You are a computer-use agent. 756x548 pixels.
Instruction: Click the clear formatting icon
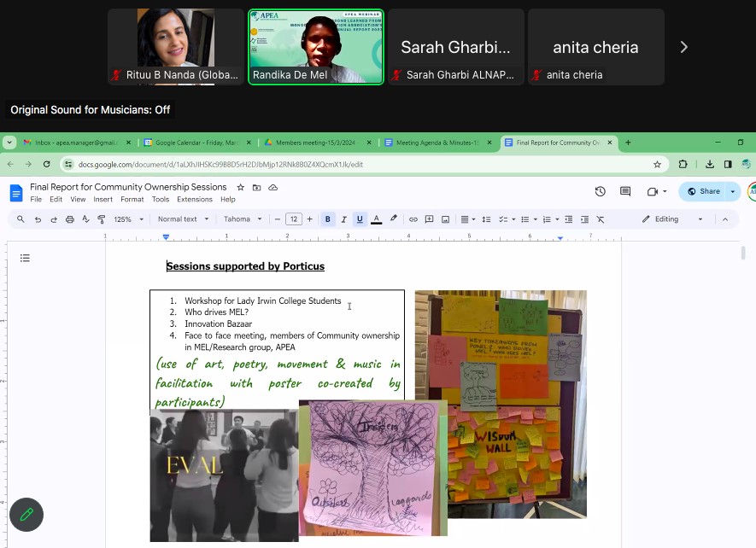pos(601,219)
